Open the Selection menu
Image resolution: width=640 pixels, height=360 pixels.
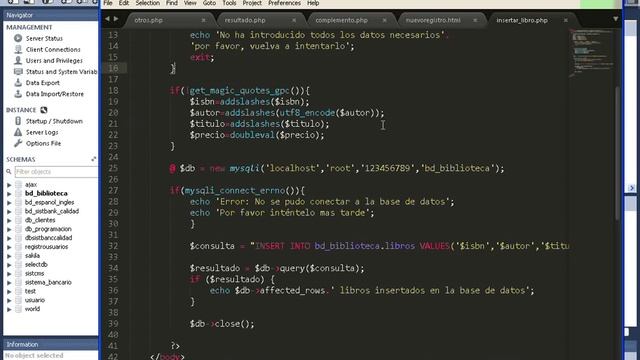tap(147, 3)
